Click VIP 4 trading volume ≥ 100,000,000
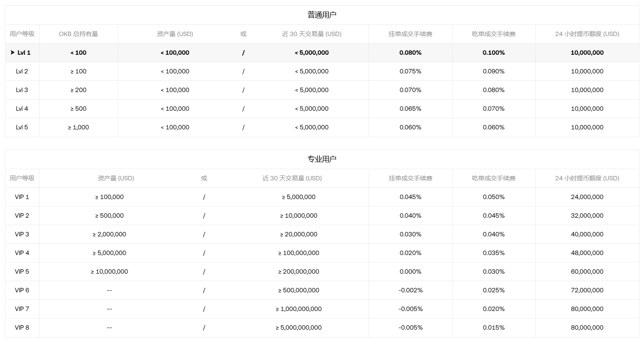This screenshot has width=644, height=340. (299, 253)
